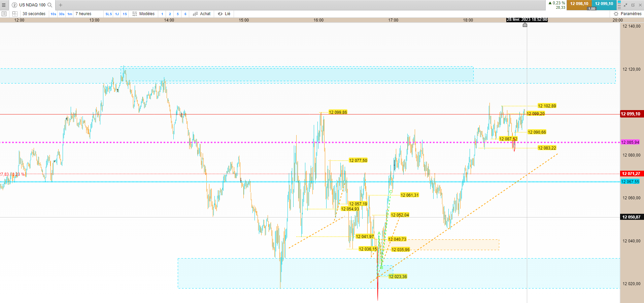Click the Modèles sliders icon
Image resolution: width=644 pixels, height=303 pixels.
135,14
